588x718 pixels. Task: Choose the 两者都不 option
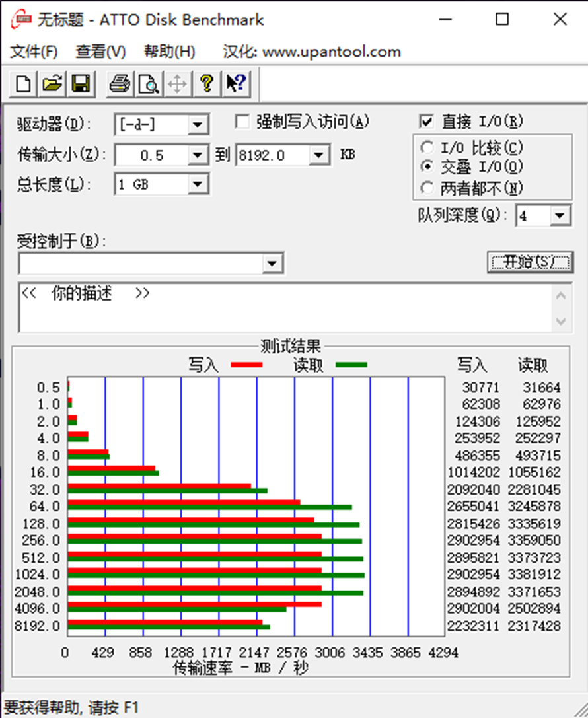[427, 187]
